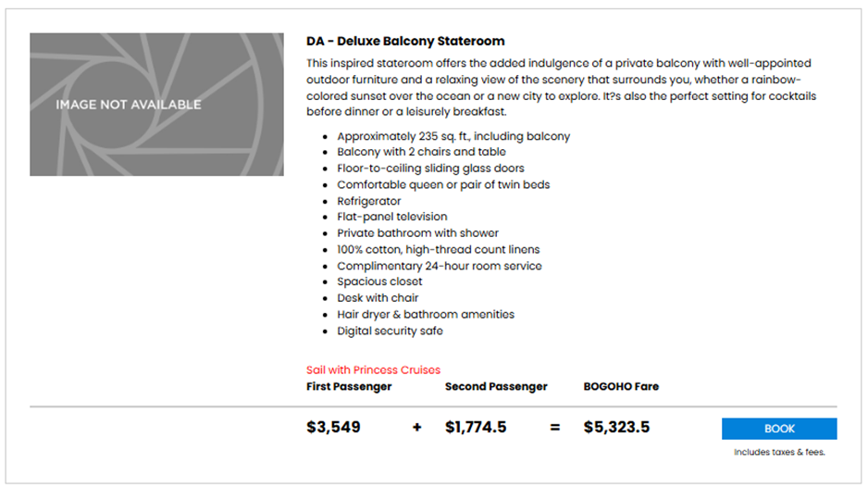The width and height of the screenshot is (868, 488).
Task: Click the BOGOHO Fare label
Action: tap(621, 386)
